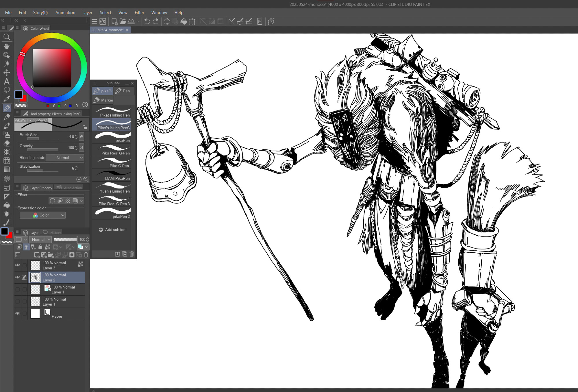The image size is (578, 392).
Task: Open the layer color swatch dropdown
Action: tap(83, 247)
